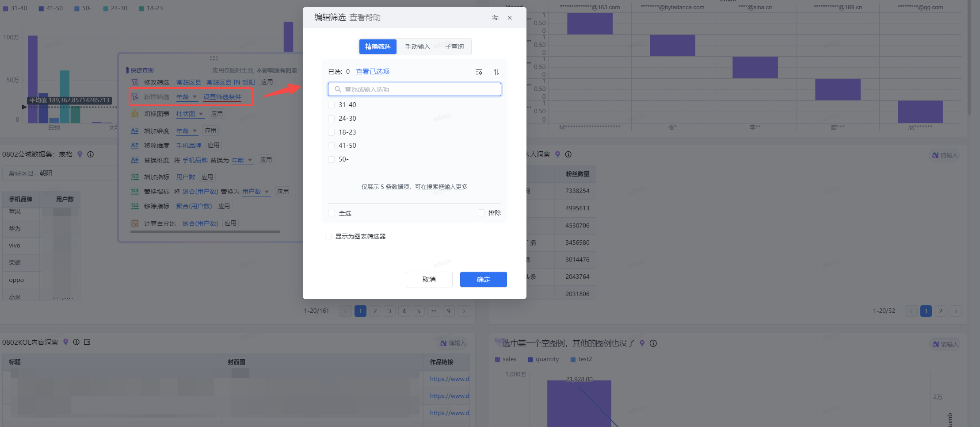Viewport: 980px width, 427px height.
Task: Click info icon beside 达人洞察 title
Action: [x=568, y=154]
